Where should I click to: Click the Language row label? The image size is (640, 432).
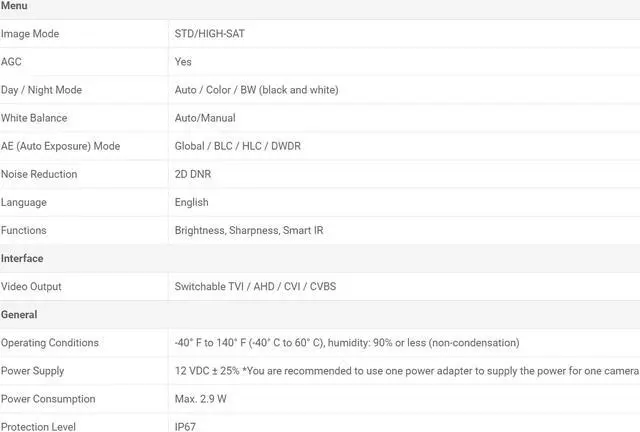(x=24, y=202)
